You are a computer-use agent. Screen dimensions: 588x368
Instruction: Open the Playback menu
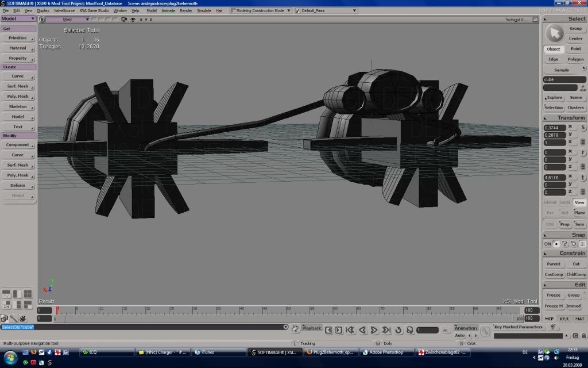(x=312, y=328)
